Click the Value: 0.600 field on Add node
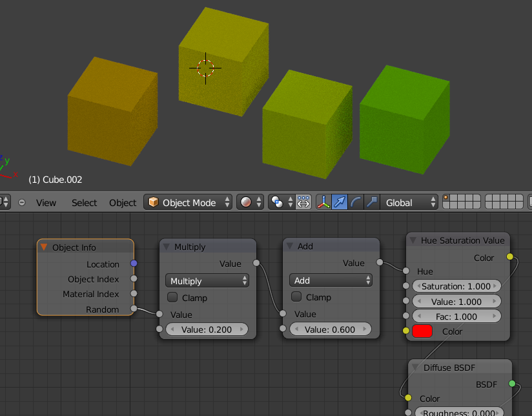The height and width of the screenshot is (416, 532). (331, 328)
